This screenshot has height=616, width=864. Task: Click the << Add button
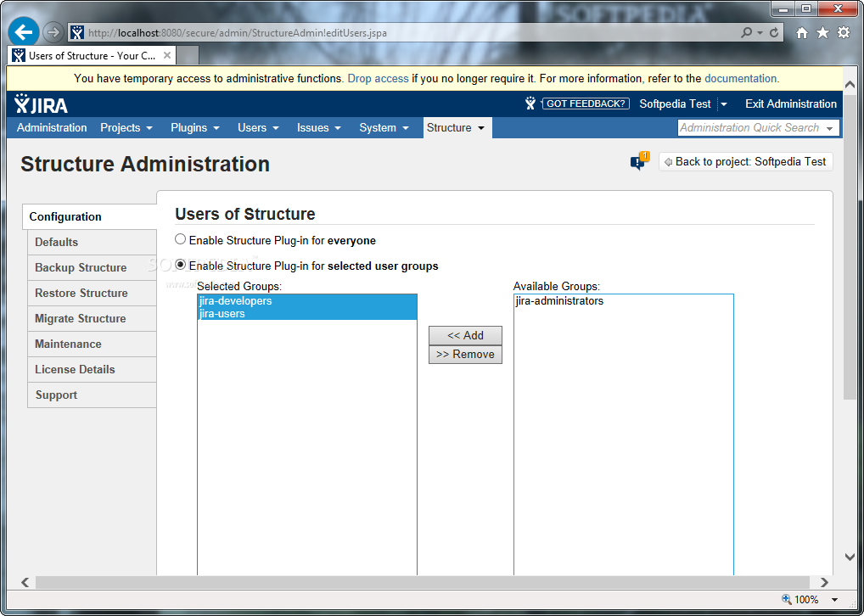pyautogui.click(x=465, y=335)
